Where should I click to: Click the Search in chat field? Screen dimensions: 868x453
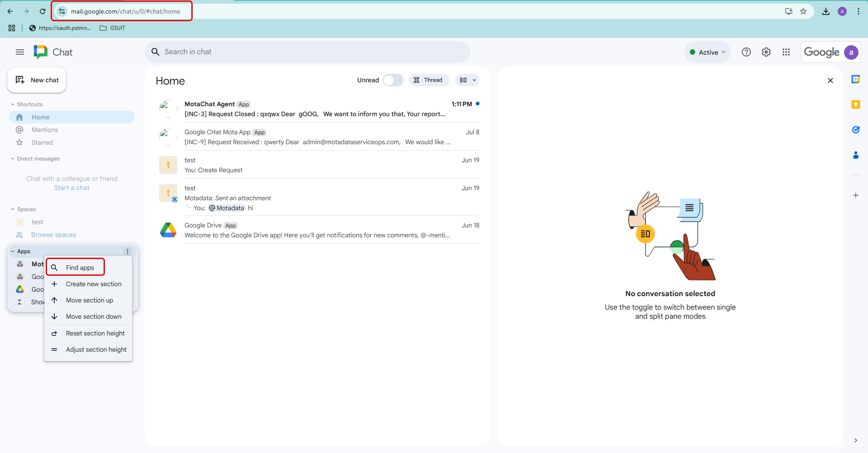[308, 52]
